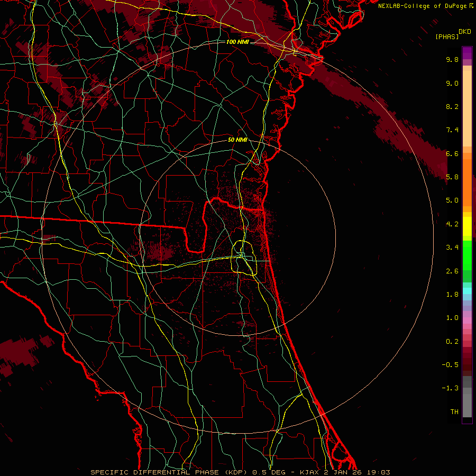Click the 7.4 value on color scale
Image resolution: width=476 pixels, height=476 pixels.
[x=452, y=130]
